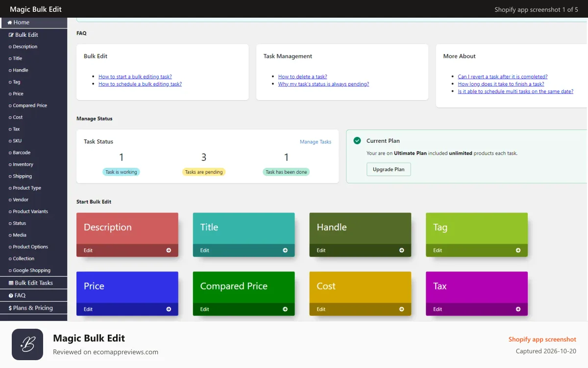Viewport: 588px width, 368px height.
Task: Open 'How to start a bulk editing task?' link
Action: (135, 77)
